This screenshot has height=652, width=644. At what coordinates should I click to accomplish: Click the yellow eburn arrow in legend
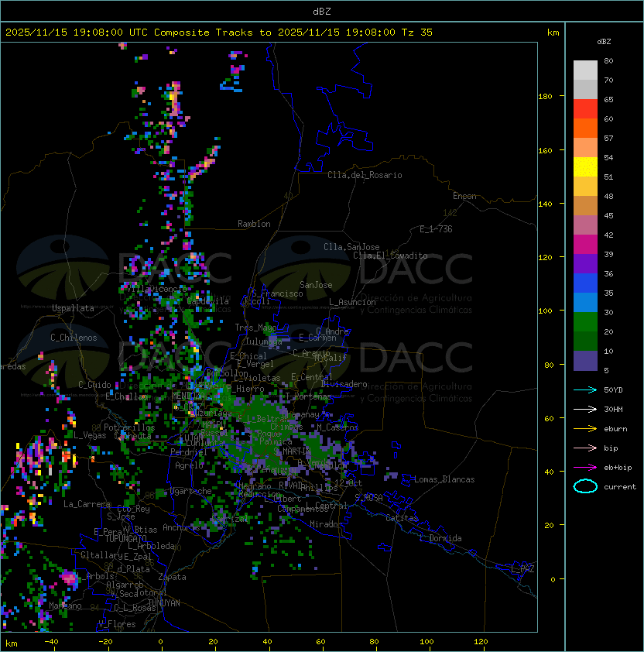585,428
